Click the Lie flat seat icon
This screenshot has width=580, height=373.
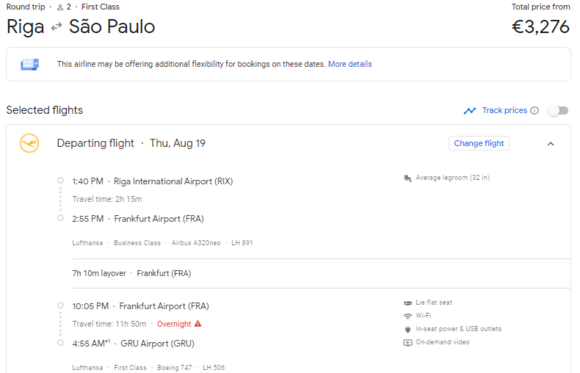pyautogui.click(x=408, y=303)
